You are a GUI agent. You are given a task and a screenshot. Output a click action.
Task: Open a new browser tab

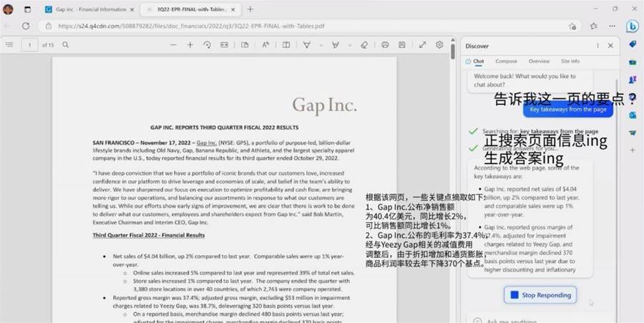coord(250,9)
